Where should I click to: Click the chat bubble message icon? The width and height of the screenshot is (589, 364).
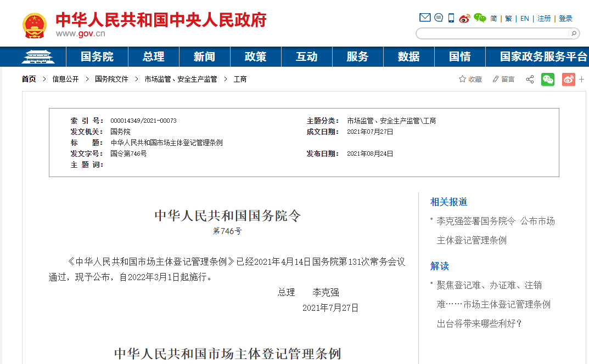(x=439, y=18)
